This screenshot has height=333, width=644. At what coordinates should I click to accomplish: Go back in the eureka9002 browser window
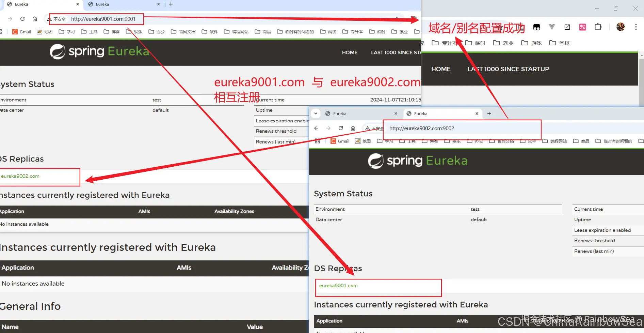click(316, 128)
